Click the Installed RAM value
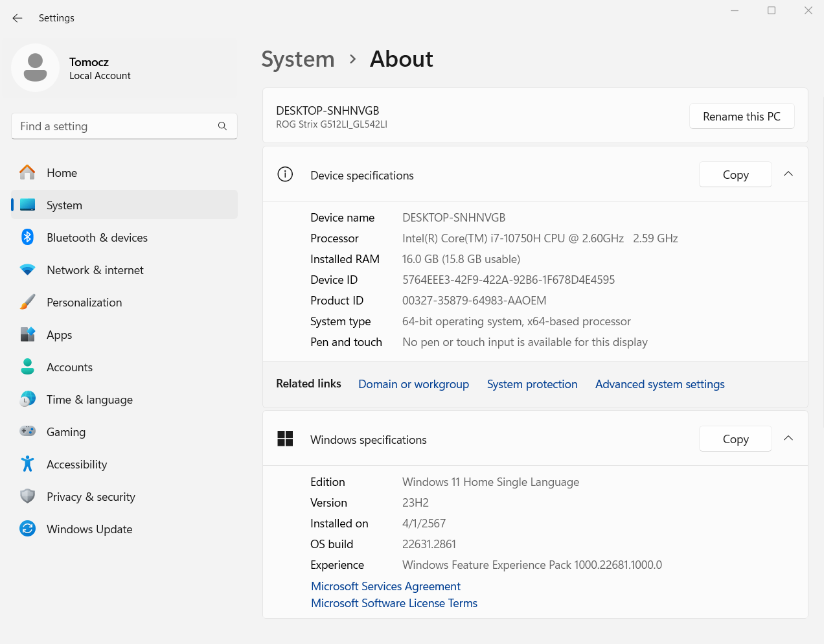 [x=461, y=259]
